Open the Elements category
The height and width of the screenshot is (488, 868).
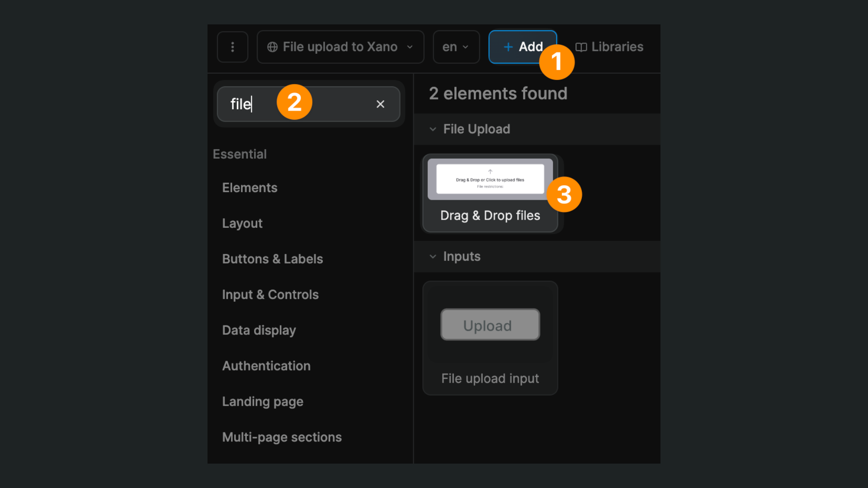[x=250, y=188]
